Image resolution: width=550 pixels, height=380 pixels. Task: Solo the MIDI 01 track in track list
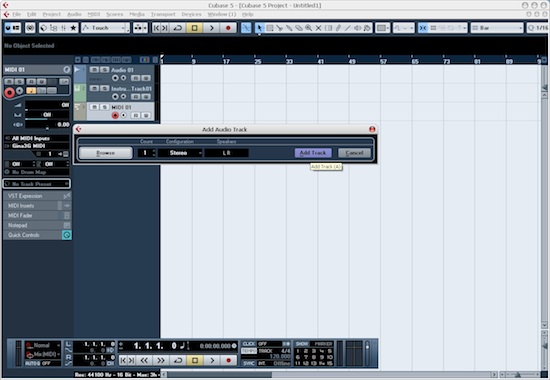pos(104,107)
